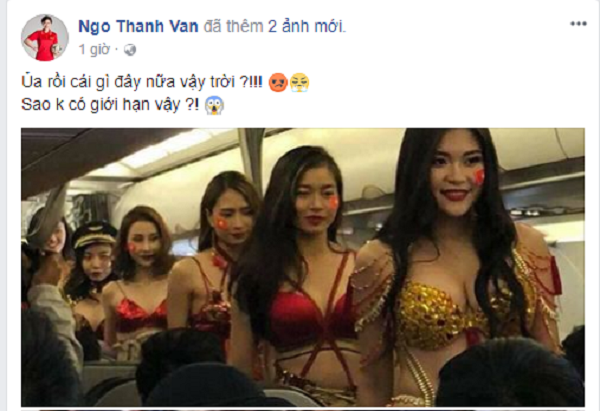Click the blue screaming face emoji

click(214, 105)
